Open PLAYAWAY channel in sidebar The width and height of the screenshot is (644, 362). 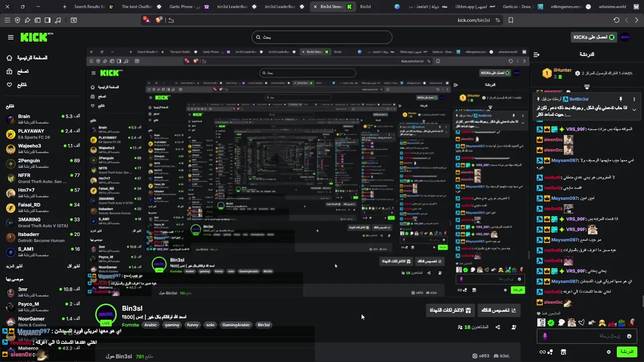click(x=43, y=134)
